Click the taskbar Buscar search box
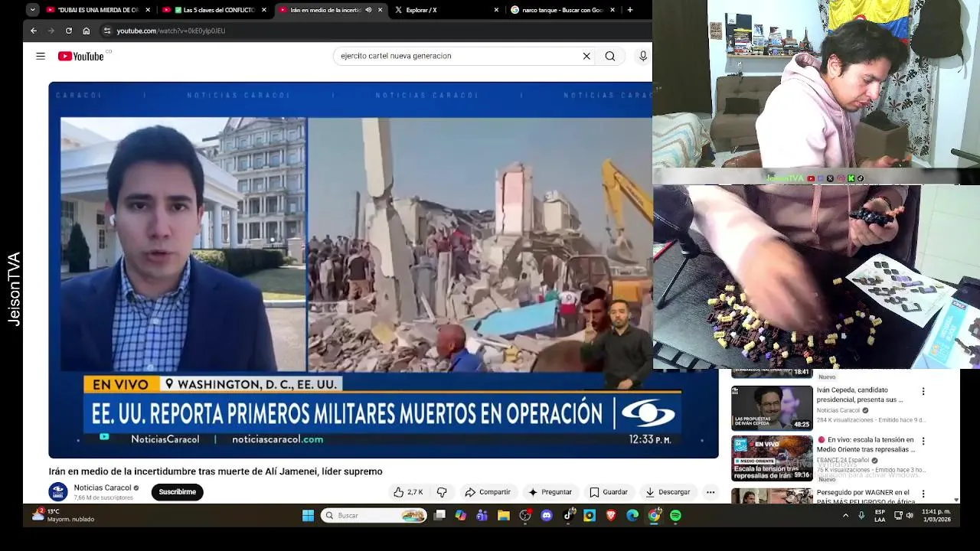 pos(374,516)
